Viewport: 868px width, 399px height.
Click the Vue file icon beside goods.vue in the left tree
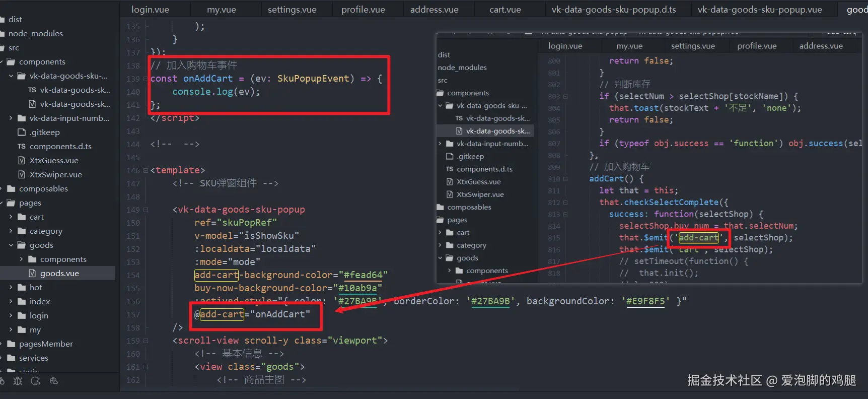point(32,273)
